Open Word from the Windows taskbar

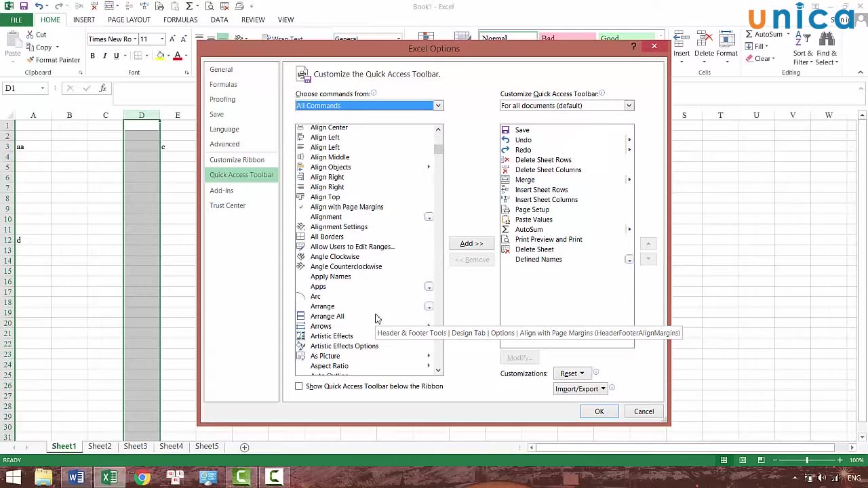(76, 478)
